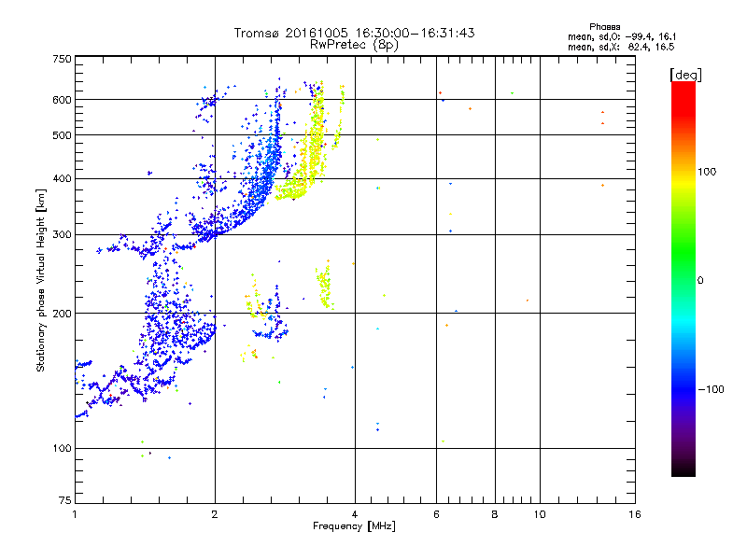747x560 pixels.
Task: Click the Stationary phase Virtual Height axis label
Action: click(x=40, y=280)
